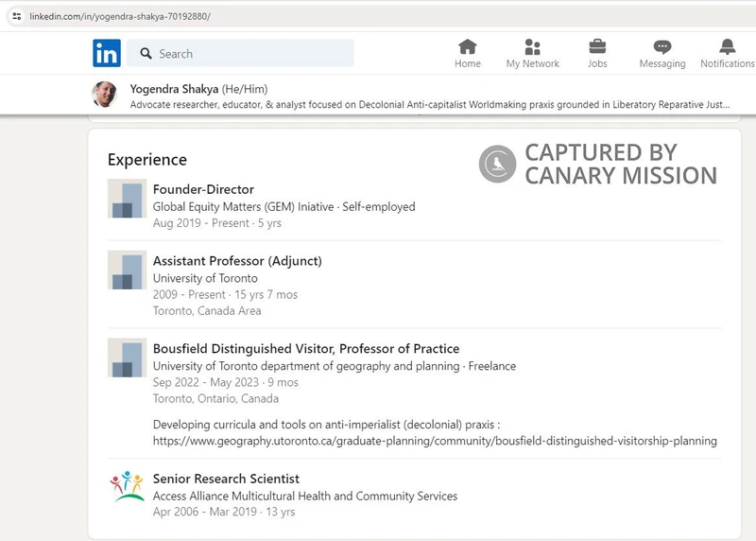Open the Messaging nav label
Viewport: 756px width, 541px height.
tap(662, 63)
